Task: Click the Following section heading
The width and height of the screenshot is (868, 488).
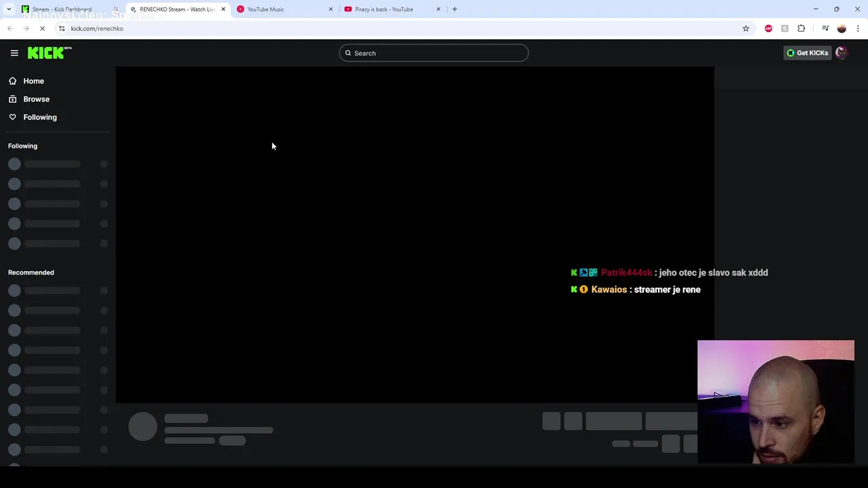Action: pyautogui.click(x=22, y=146)
